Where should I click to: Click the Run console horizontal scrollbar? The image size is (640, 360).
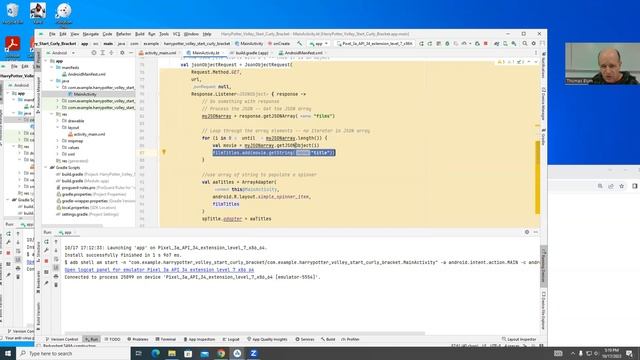pyautogui.click(x=245, y=333)
